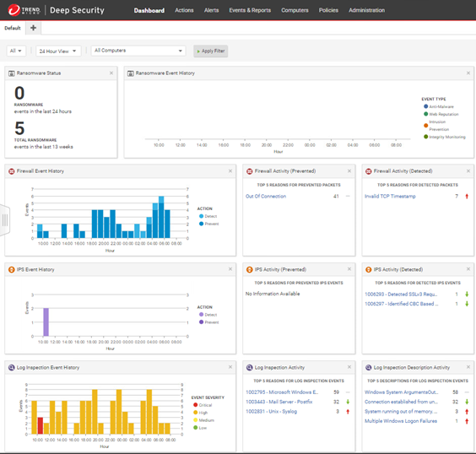Click the Log Inspection Activity icon
Viewport: 476px width, 454px height.
point(250,368)
